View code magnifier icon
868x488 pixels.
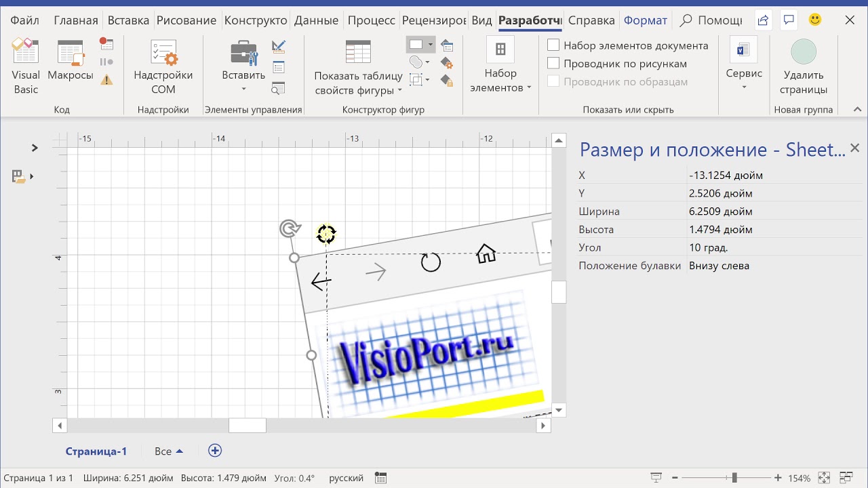(x=278, y=88)
